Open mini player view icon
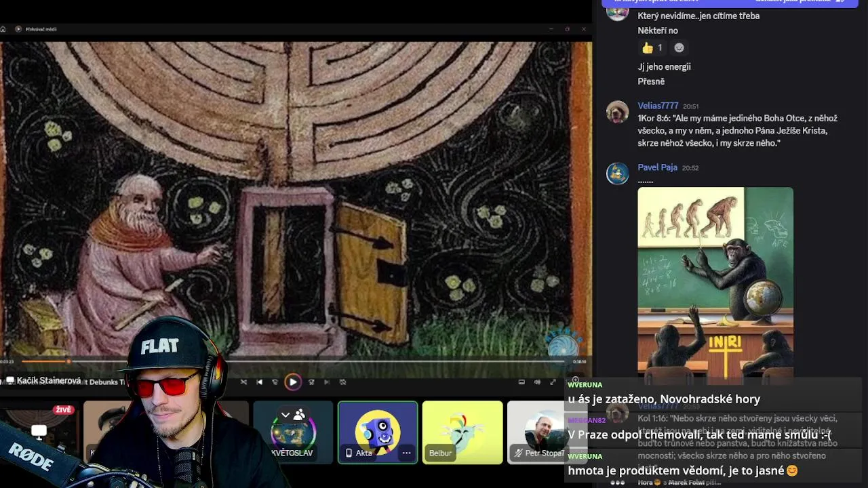 [x=521, y=382]
